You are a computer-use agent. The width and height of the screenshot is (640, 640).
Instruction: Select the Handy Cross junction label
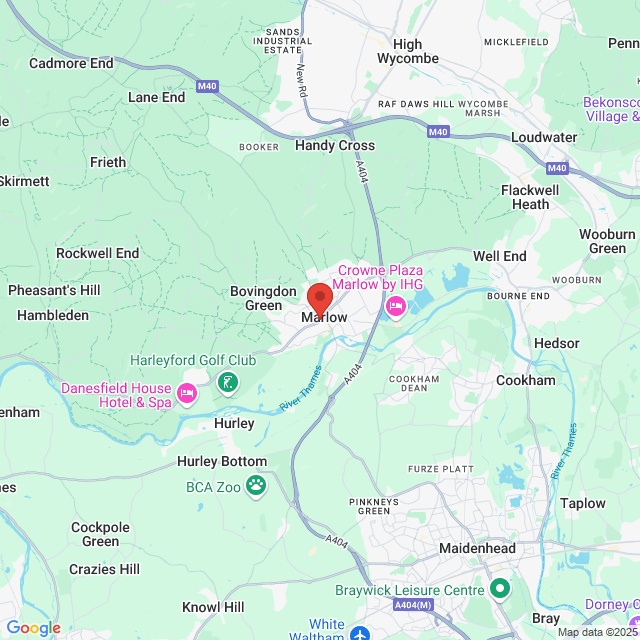point(335,145)
